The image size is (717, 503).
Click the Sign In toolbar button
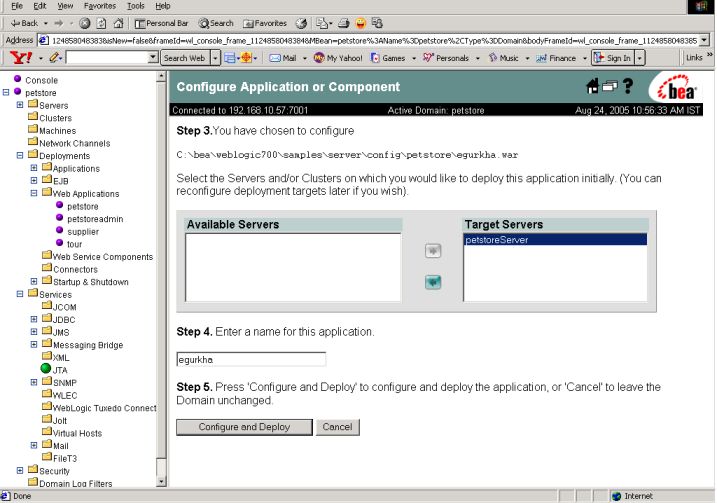(613, 58)
